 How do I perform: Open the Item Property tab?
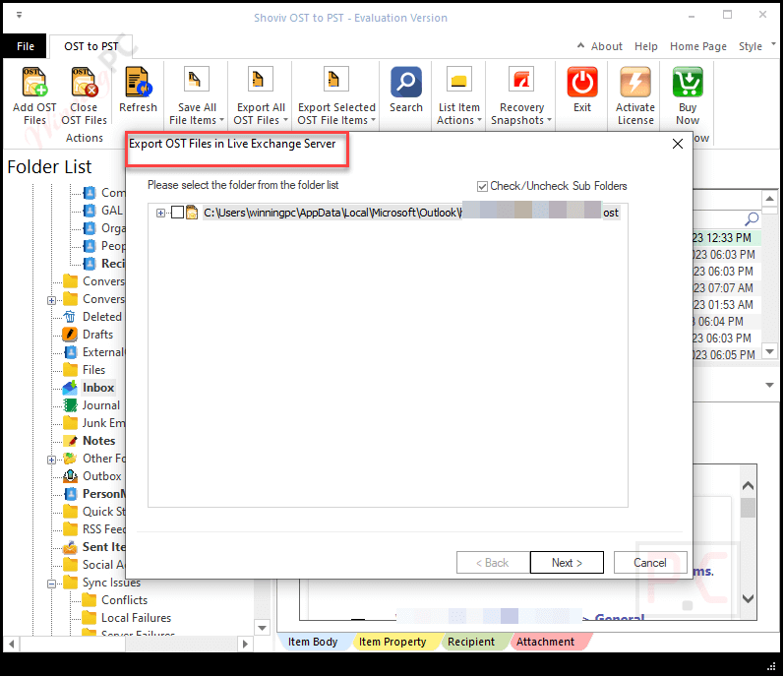392,642
